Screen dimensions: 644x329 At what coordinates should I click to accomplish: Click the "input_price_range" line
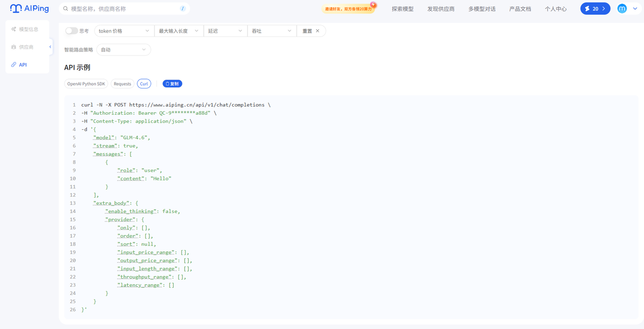point(153,253)
